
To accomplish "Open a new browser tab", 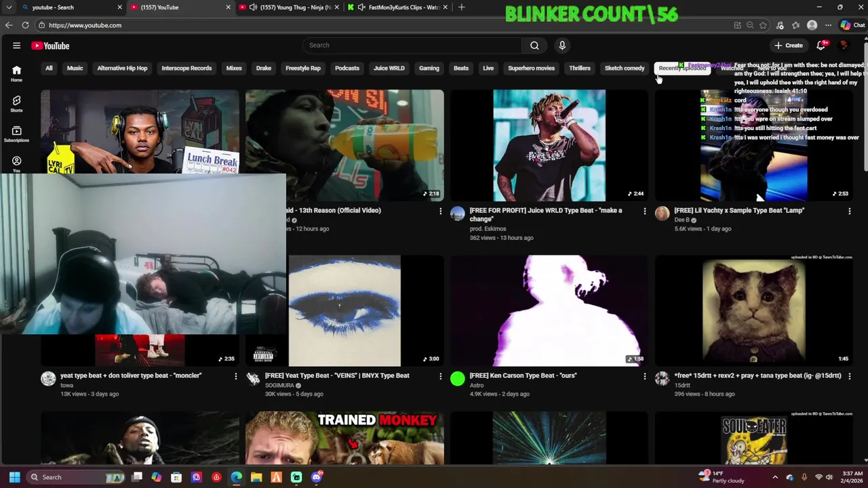I will pos(462,7).
